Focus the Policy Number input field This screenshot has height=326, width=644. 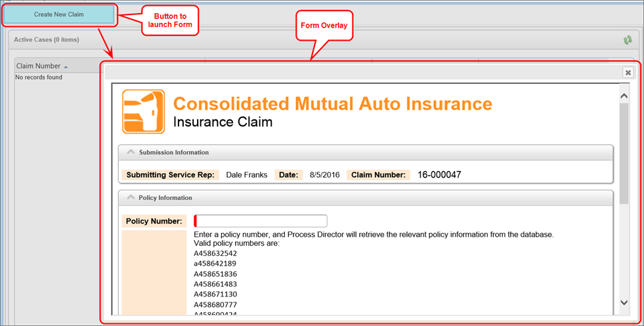(x=261, y=221)
